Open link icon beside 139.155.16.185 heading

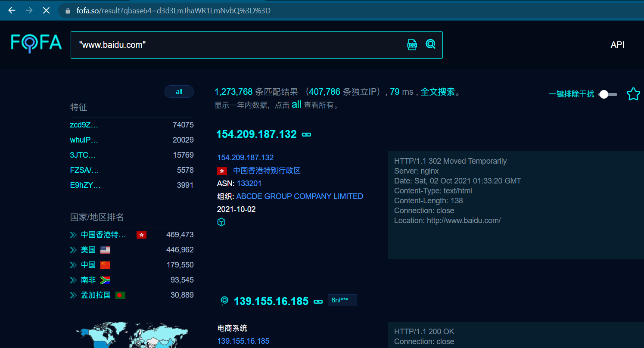tap(318, 301)
